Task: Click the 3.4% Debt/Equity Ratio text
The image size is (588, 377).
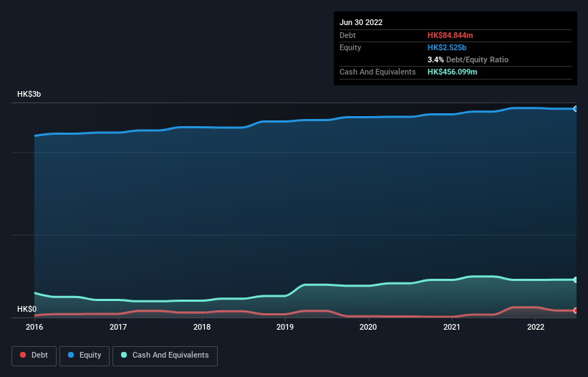Action: point(468,59)
